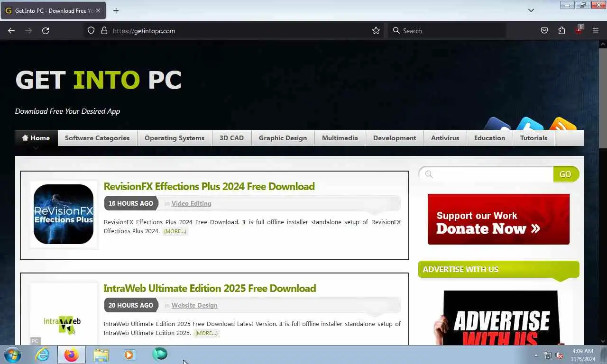Open the Antivirus menu item
Image resolution: width=607 pixels, height=364 pixels.
pos(445,138)
